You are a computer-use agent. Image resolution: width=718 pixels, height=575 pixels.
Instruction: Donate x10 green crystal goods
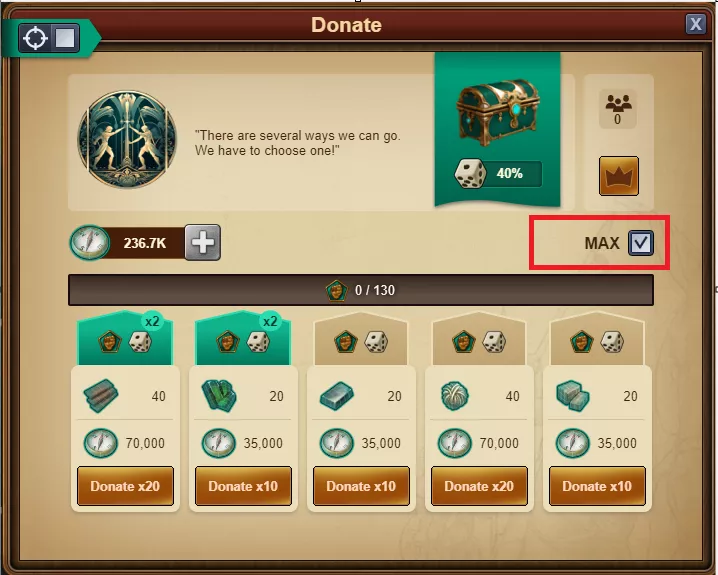[243, 486]
